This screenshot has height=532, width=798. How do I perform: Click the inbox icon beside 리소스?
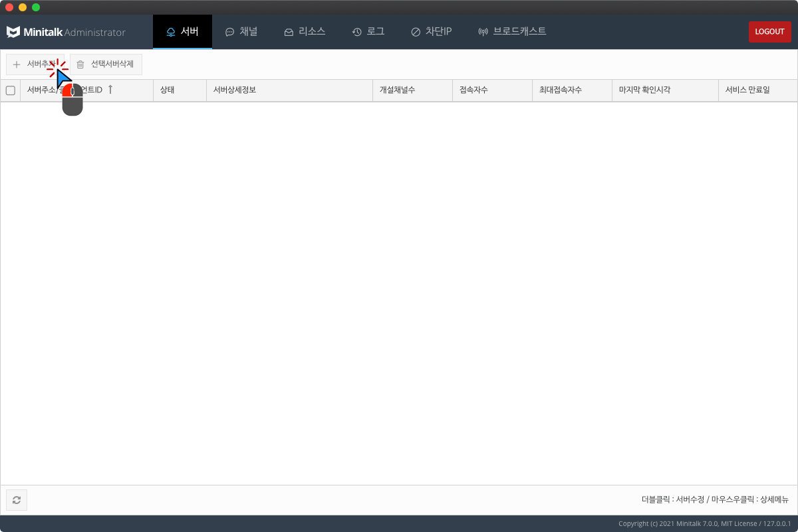tap(289, 32)
